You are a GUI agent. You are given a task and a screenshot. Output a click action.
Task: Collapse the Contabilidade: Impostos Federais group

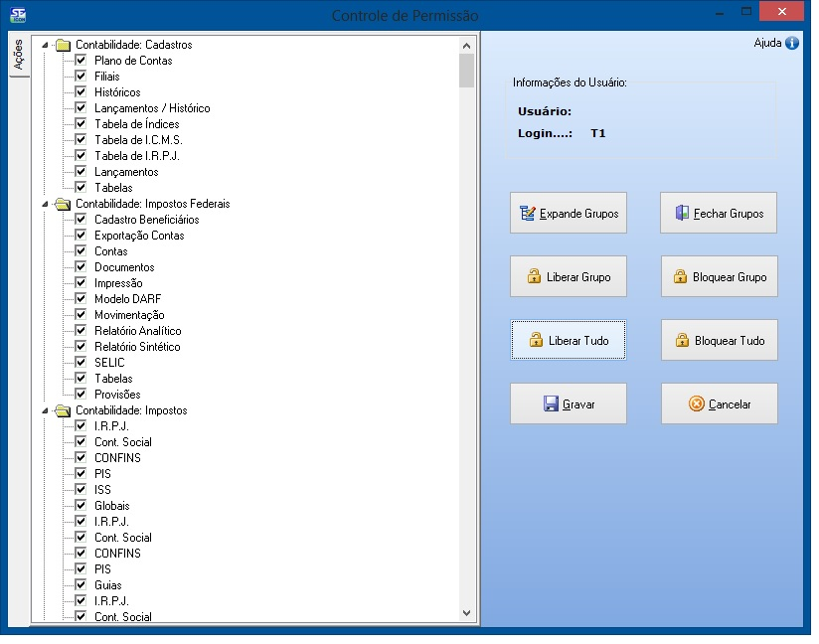tap(45, 204)
